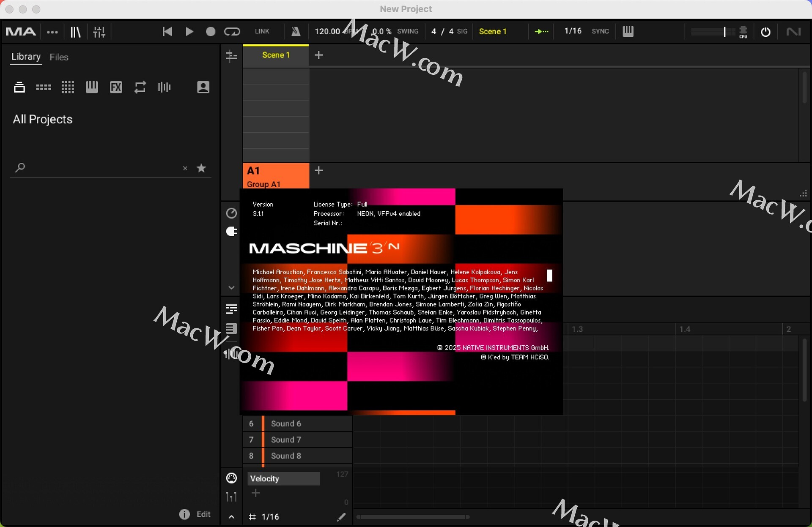The image size is (812, 527).
Task: Open the plug-in icon in the control area
Action: (x=231, y=231)
